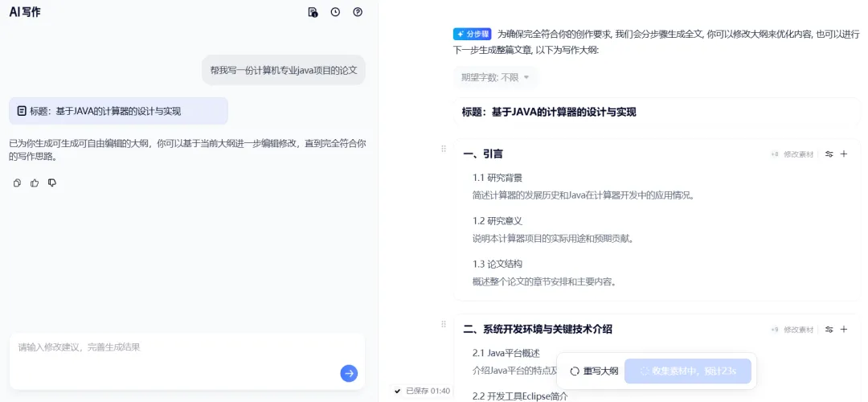The height and width of the screenshot is (402, 868).
Task: Add item with plus icon in section 二
Action: 844,329
